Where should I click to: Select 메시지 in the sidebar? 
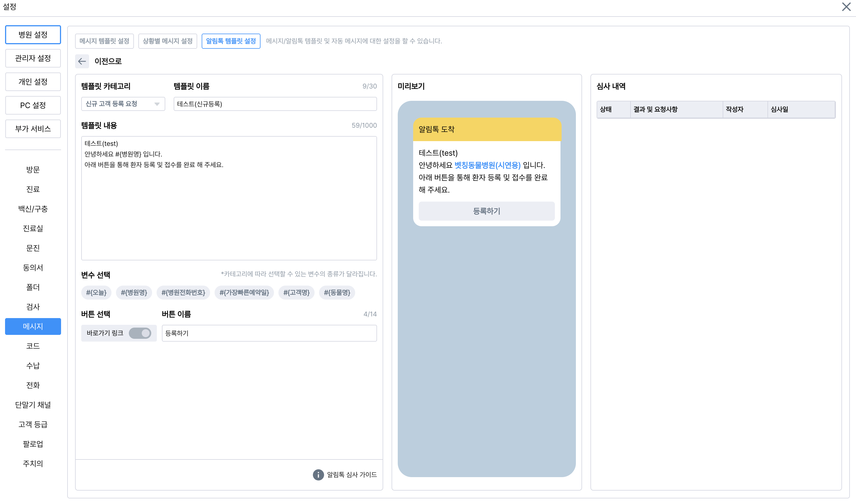click(33, 326)
